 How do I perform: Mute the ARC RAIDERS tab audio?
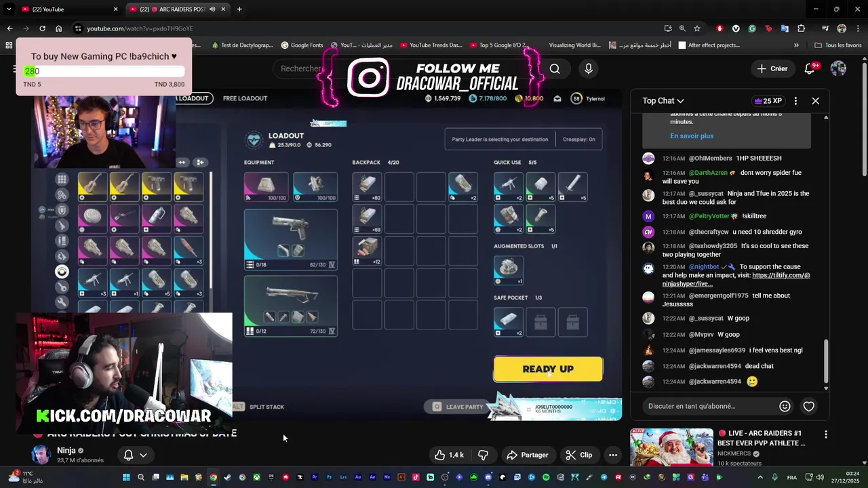pos(212,9)
